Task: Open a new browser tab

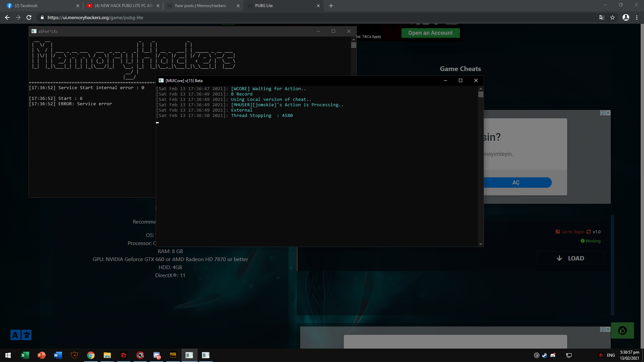Action: pos(331,6)
